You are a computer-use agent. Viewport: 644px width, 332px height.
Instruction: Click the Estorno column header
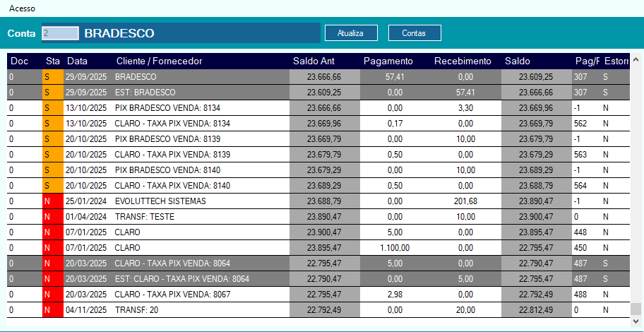(616, 61)
